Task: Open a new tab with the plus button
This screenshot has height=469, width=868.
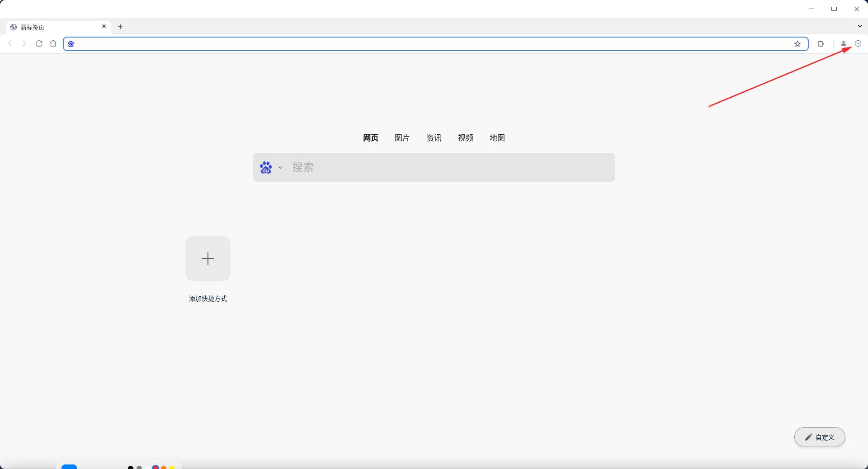Action: 120,27
